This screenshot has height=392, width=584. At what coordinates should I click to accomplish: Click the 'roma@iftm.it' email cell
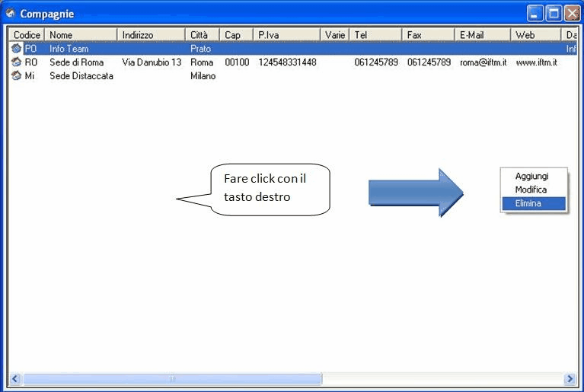pyautogui.click(x=483, y=62)
